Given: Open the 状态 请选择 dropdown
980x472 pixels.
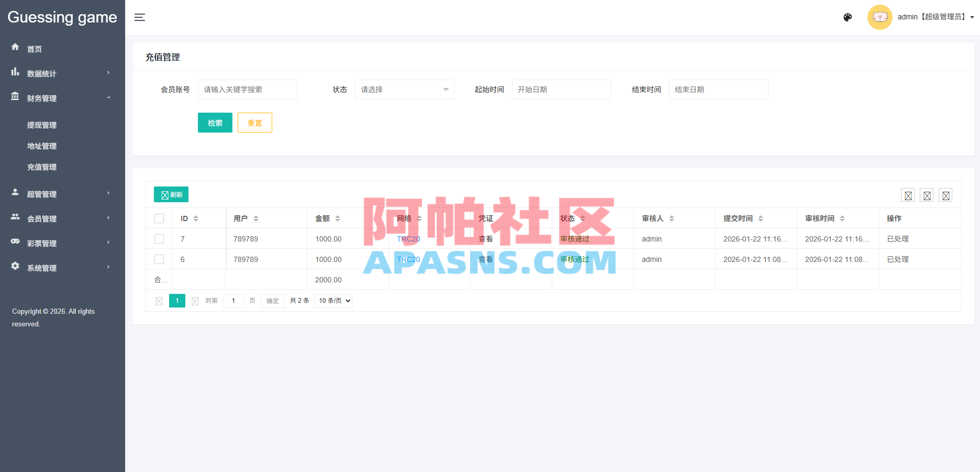Looking at the screenshot, I should pyautogui.click(x=404, y=90).
